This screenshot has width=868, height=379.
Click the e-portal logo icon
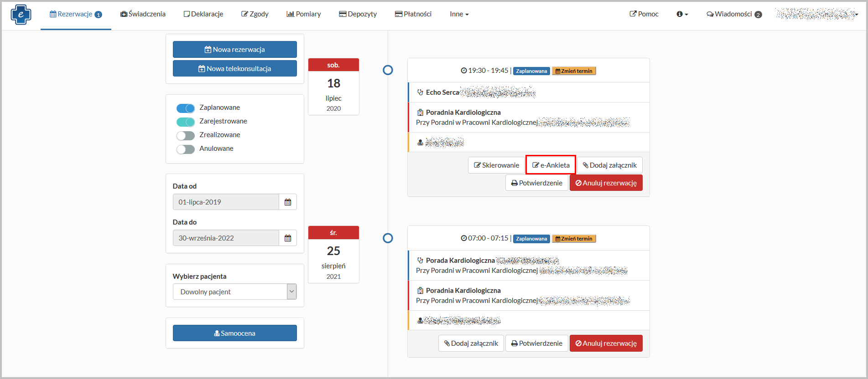click(x=21, y=15)
